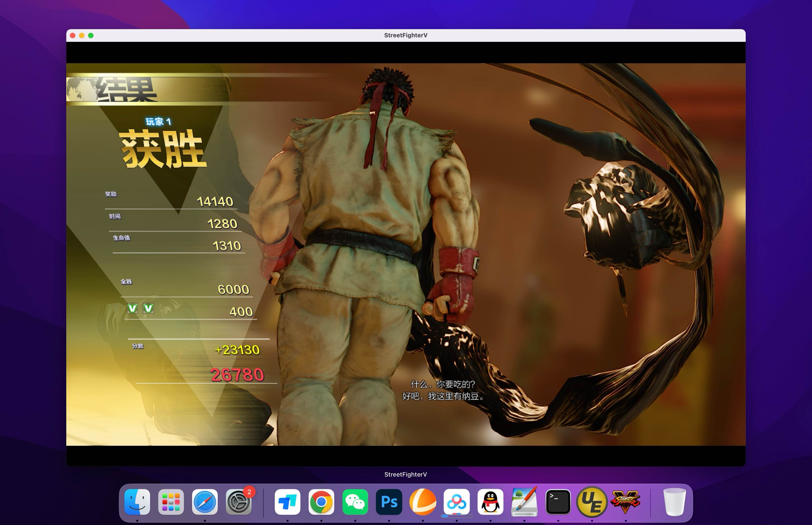Viewport: 812px width, 525px height.
Task: Open Terminal from the dock
Action: pyautogui.click(x=558, y=502)
